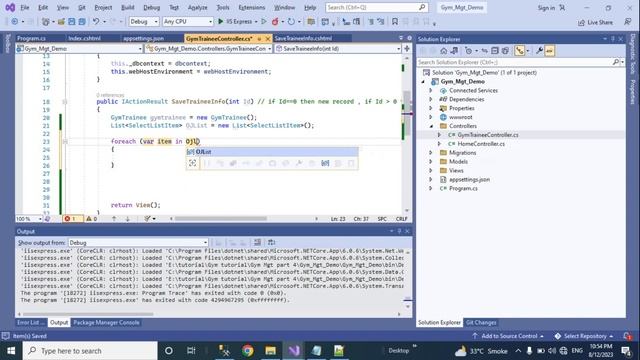This screenshot has width=640, height=360.
Task: Click the Undo arrow in toolbar
Action: (x=96, y=22)
